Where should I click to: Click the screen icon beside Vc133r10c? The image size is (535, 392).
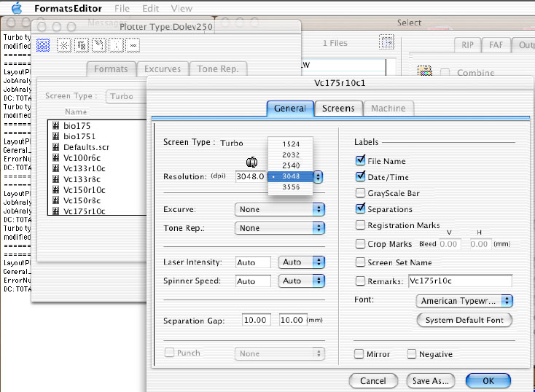[x=56, y=168]
